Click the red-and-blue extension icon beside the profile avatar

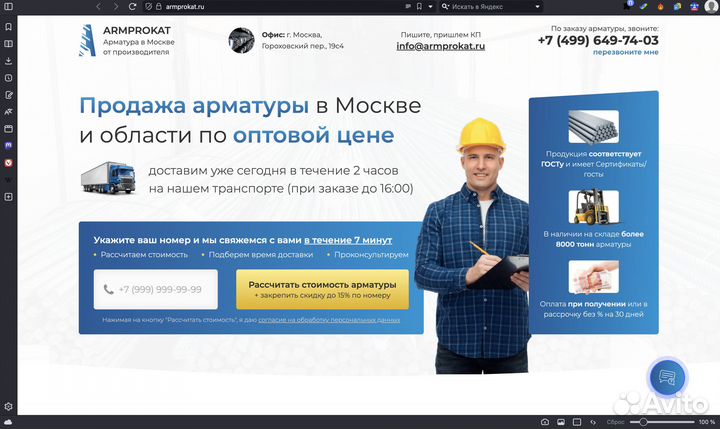(694, 6)
